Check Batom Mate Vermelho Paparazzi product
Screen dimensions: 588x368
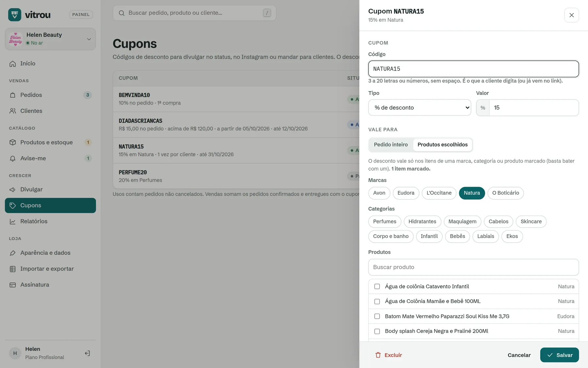pos(377,317)
